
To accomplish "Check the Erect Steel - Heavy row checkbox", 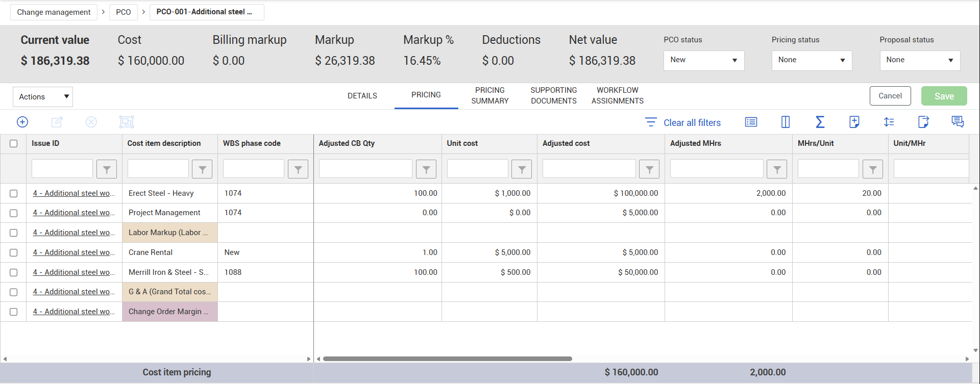I will (14, 194).
